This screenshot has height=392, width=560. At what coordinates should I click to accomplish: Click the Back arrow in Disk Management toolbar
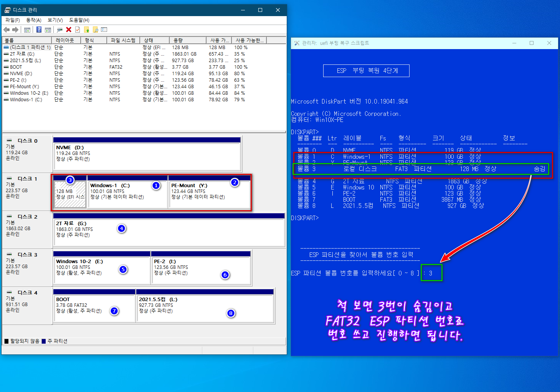pyautogui.click(x=7, y=30)
